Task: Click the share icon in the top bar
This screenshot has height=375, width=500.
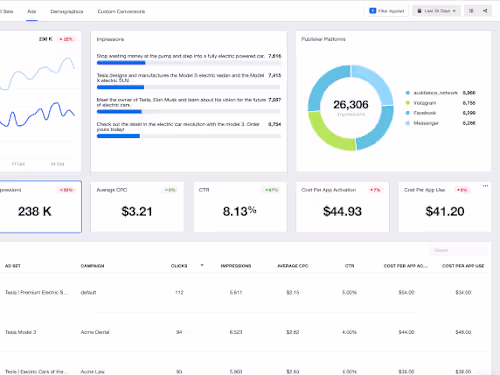Action: [x=485, y=11]
